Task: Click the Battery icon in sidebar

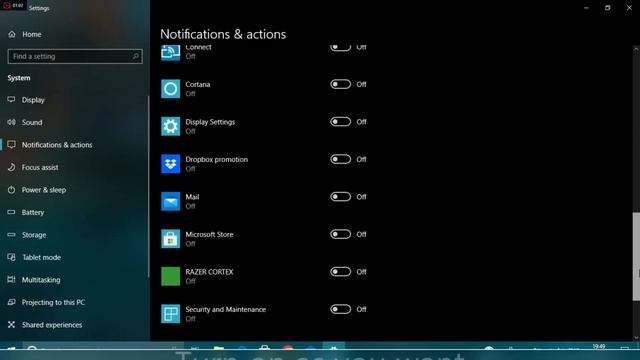Action: coord(11,212)
